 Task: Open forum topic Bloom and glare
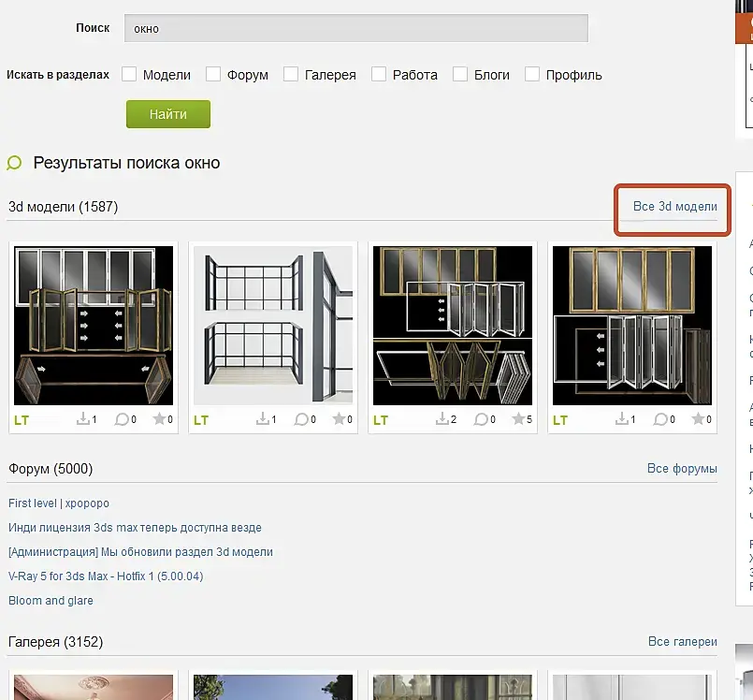[x=51, y=601]
